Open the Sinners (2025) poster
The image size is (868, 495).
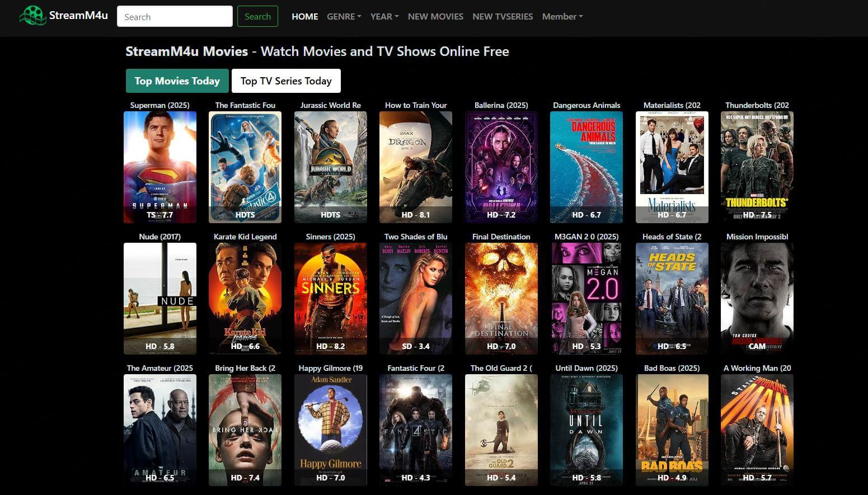[x=330, y=298]
